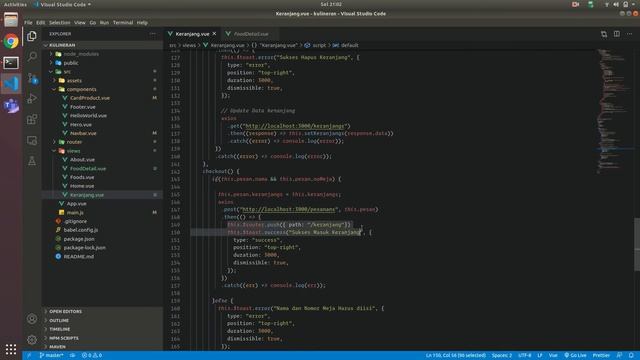This screenshot has width=640, height=360.
Task: Click the Split Editor icon
Action: 617,34
